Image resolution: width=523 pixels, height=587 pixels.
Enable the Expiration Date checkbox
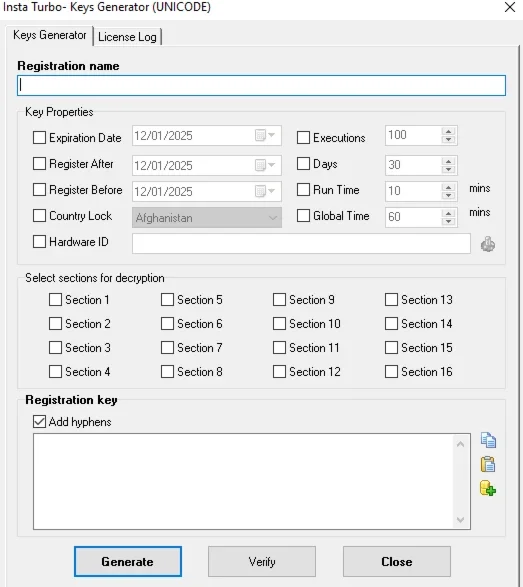(x=39, y=138)
